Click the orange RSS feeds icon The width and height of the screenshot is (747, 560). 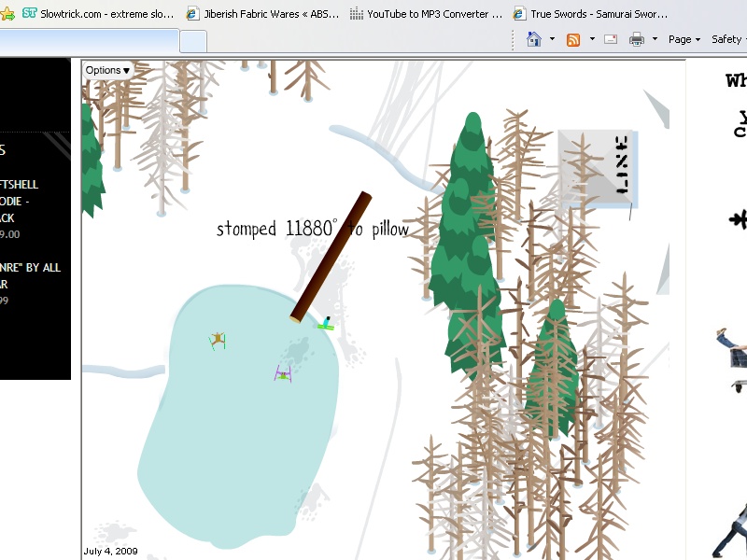pyautogui.click(x=573, y=39)
